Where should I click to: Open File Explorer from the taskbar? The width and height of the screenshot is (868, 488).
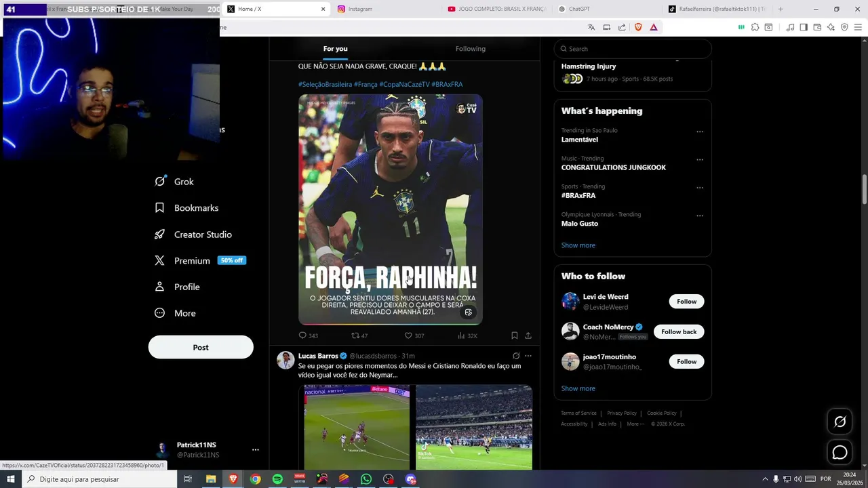tap(211, 479)
